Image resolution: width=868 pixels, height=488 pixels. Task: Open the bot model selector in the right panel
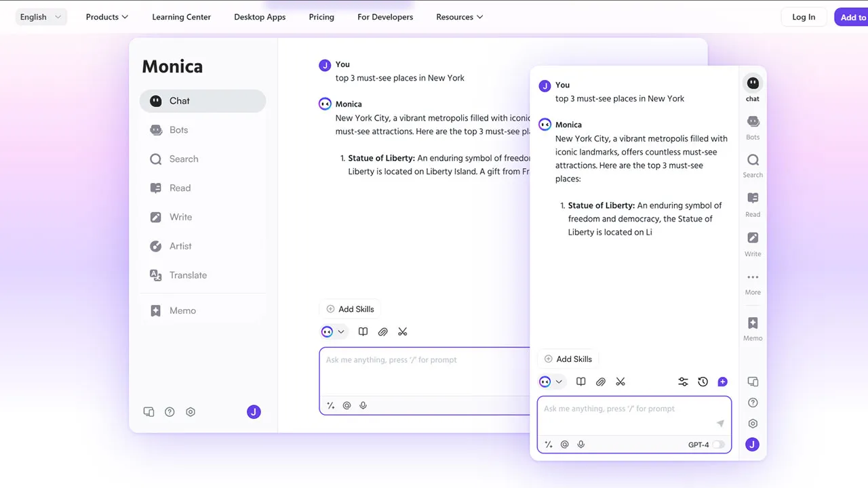pyautogui.click(x=551, y=382)
